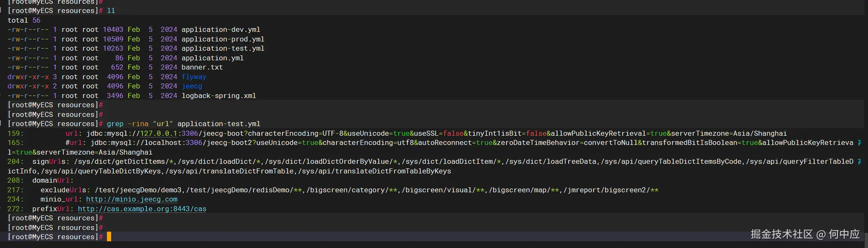Click the signUrls key text
The width and height of the screenshot is (868, 248).
pyautogui.click(x=49, y=162)
